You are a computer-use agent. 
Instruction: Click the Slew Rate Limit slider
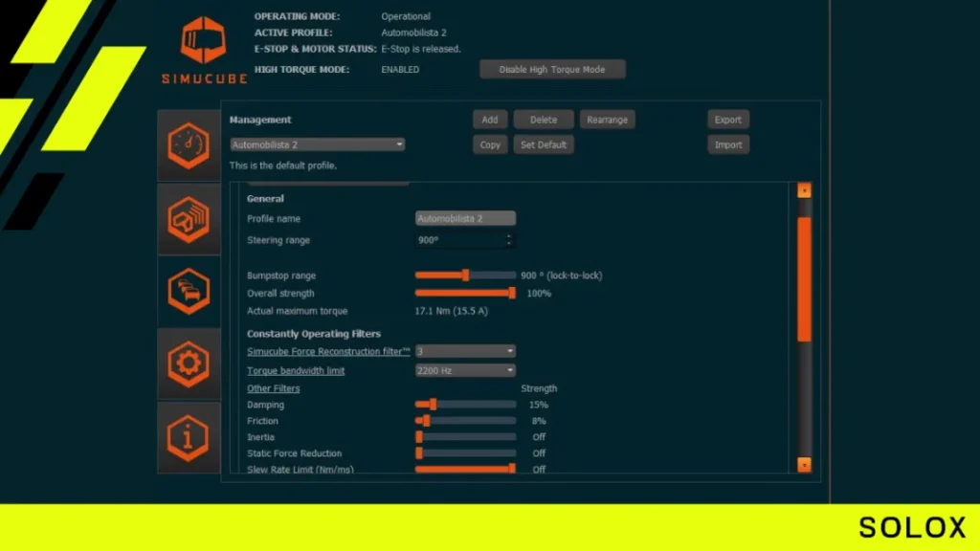tap(465, 469)
